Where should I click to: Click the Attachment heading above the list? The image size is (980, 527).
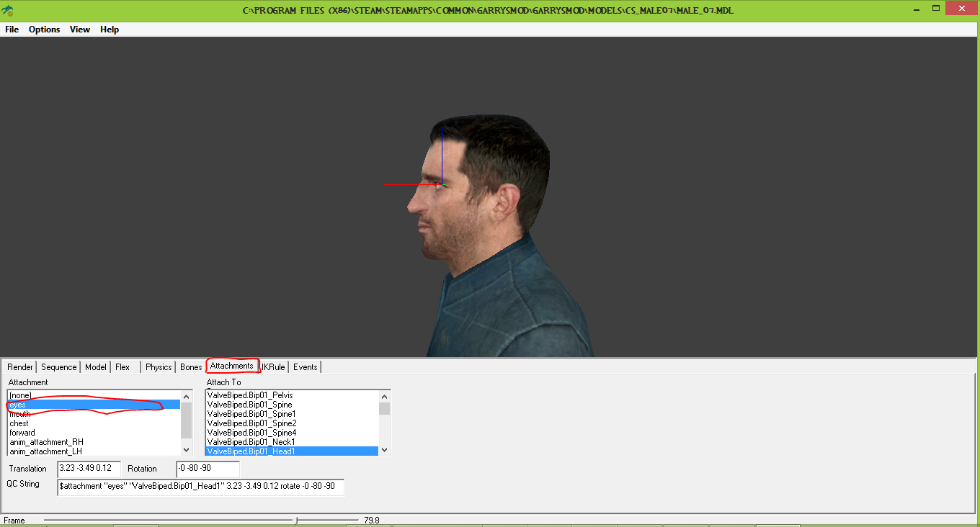point(28,382)
